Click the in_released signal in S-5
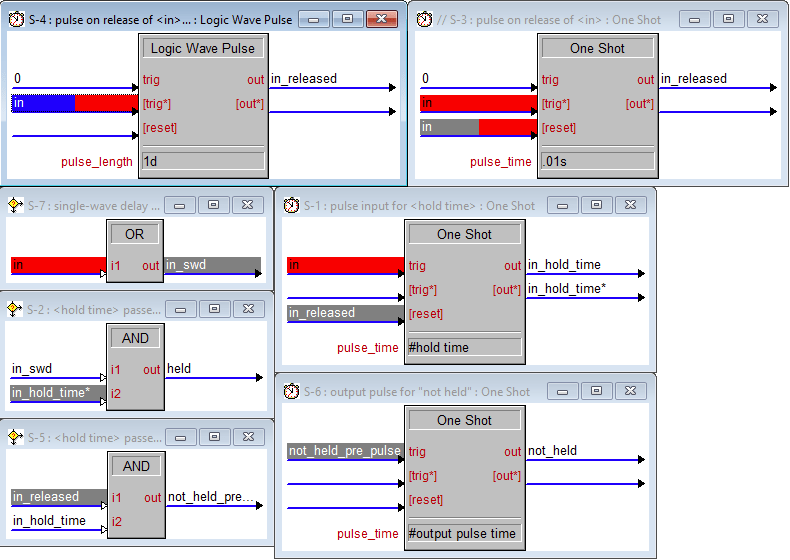This screenshot has height=560, width=790. [x=46, y=497]
